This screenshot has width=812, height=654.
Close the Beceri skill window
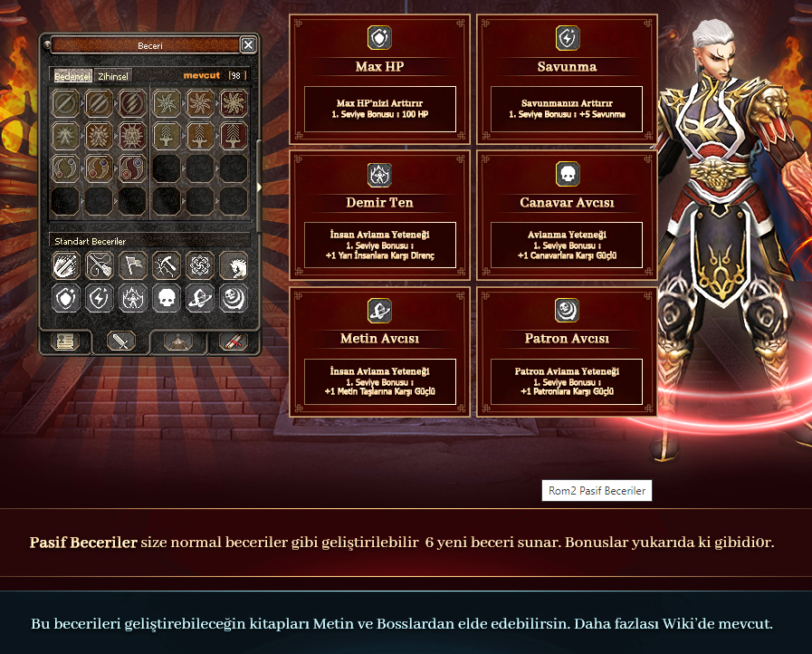(x=248, y=44)
